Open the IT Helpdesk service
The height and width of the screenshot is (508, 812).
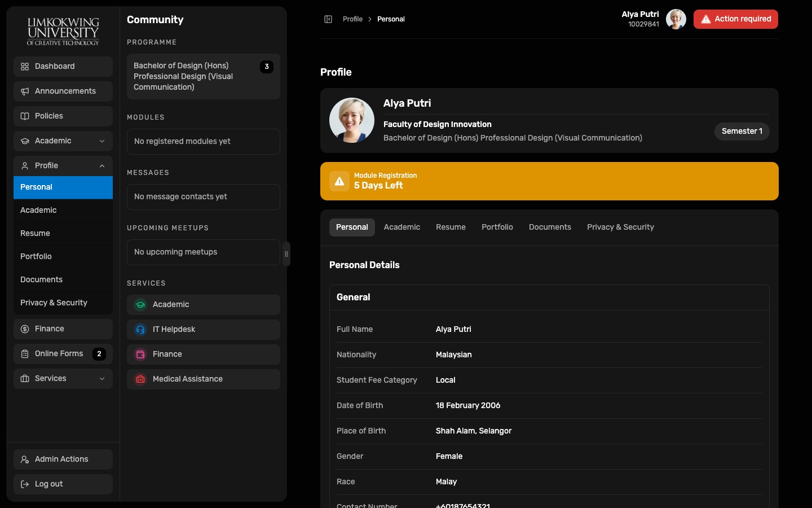[x=204, y=330]
